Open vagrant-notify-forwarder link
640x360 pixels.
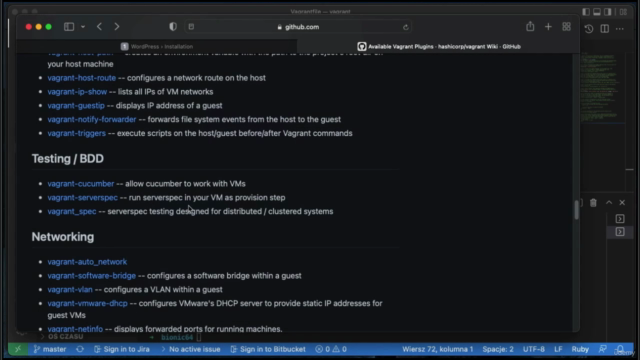coord(92,120)
